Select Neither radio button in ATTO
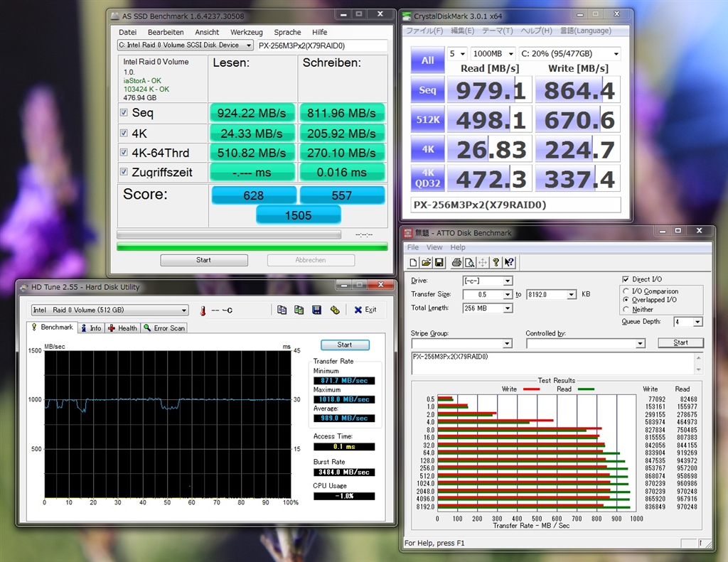The image size is (728, 562). 626,309
